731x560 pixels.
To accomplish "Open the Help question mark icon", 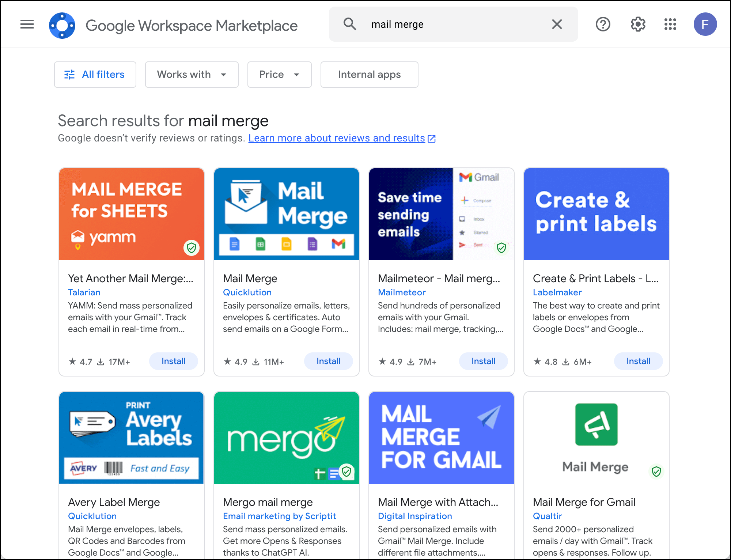I will [603, 24].
